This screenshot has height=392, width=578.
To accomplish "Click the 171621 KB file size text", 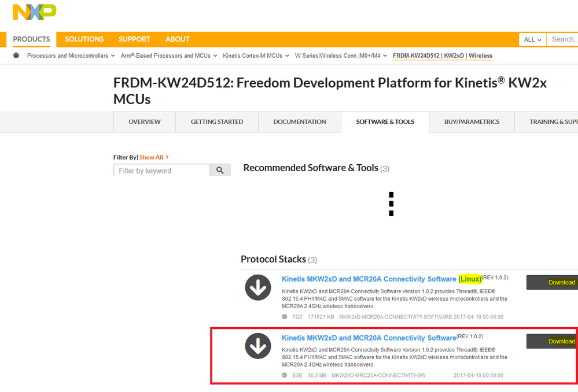I will (321, 317).
